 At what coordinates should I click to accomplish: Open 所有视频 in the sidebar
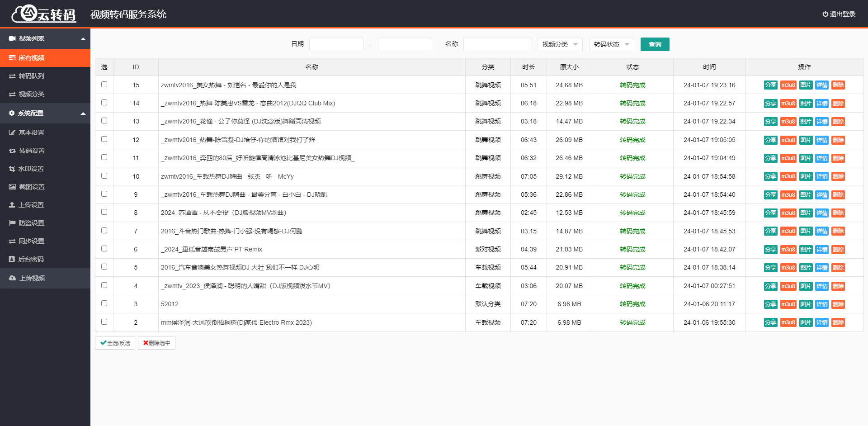point(45,58)
